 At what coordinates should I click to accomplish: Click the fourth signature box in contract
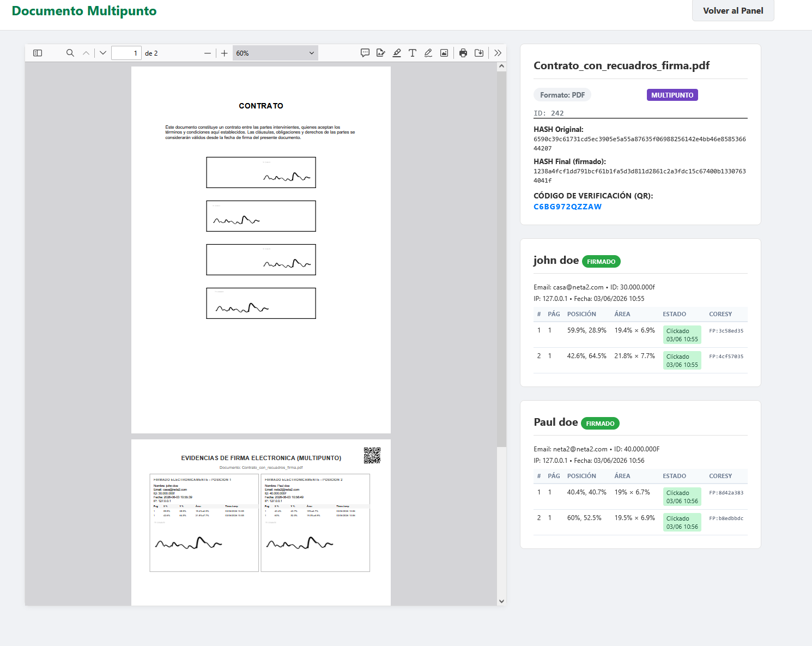tap(261, 303)
